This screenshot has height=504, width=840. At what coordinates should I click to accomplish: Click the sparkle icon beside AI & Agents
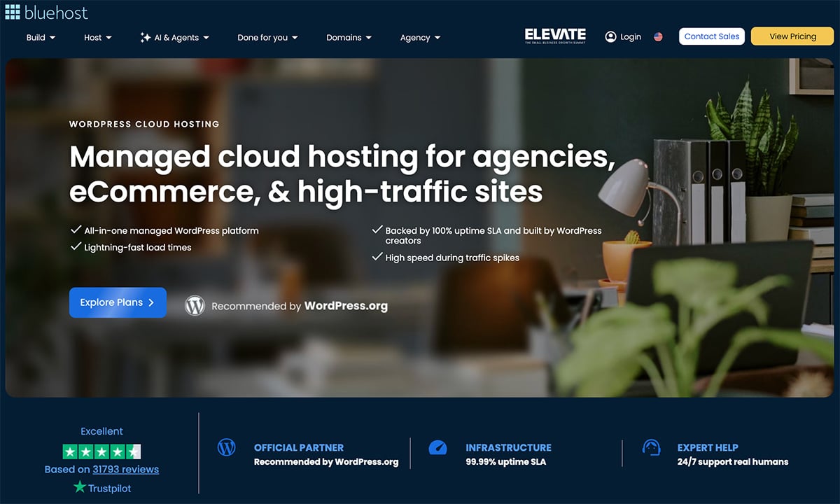[146, 37]
